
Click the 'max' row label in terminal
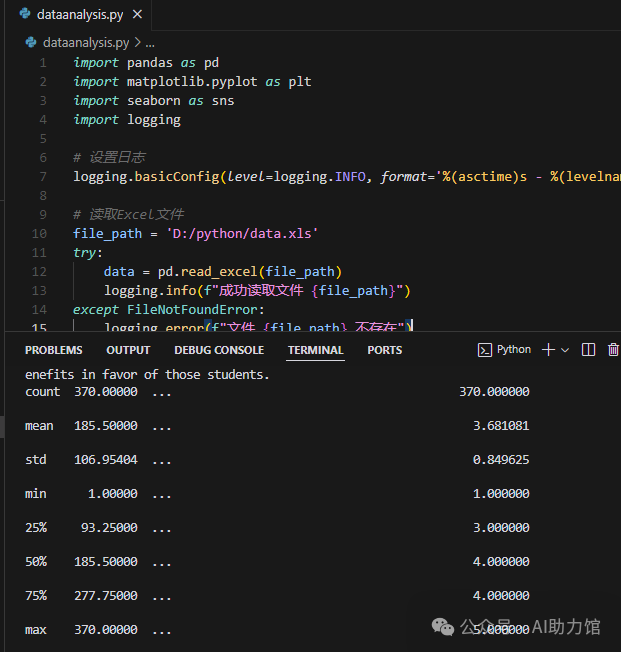(36, 630)
